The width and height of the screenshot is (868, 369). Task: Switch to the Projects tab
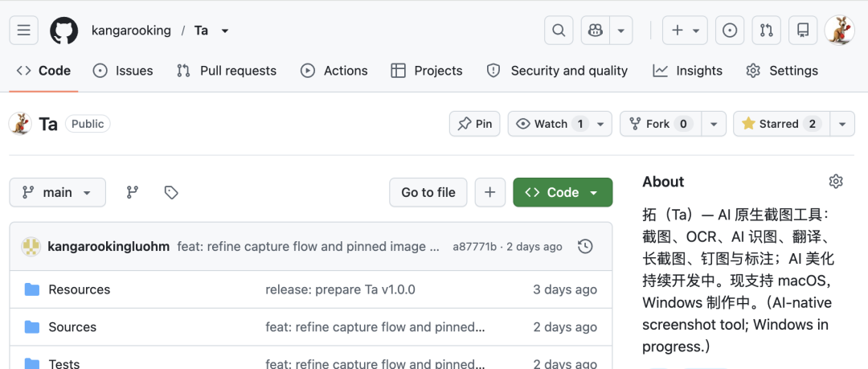point(426,71)
